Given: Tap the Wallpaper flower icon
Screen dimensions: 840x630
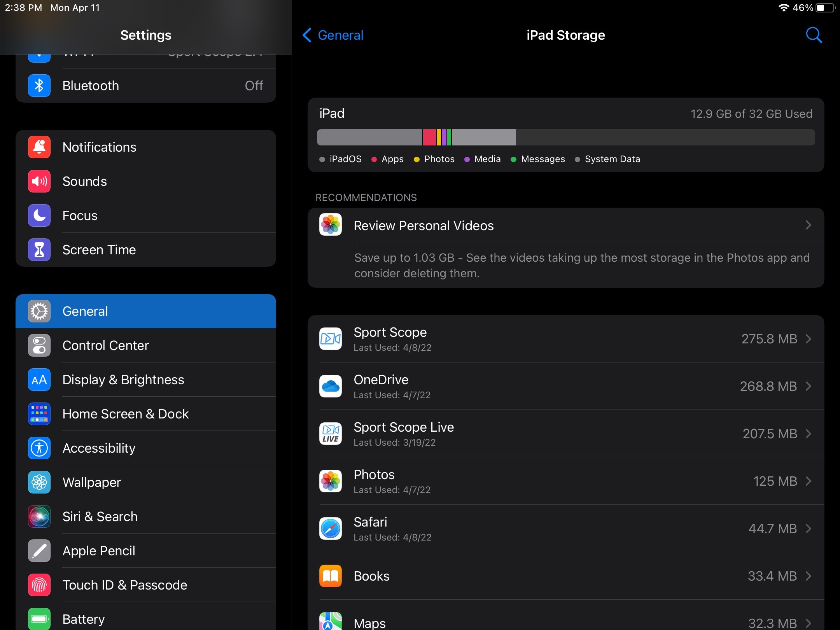Looking at the screenshot, I should point(39,482).
